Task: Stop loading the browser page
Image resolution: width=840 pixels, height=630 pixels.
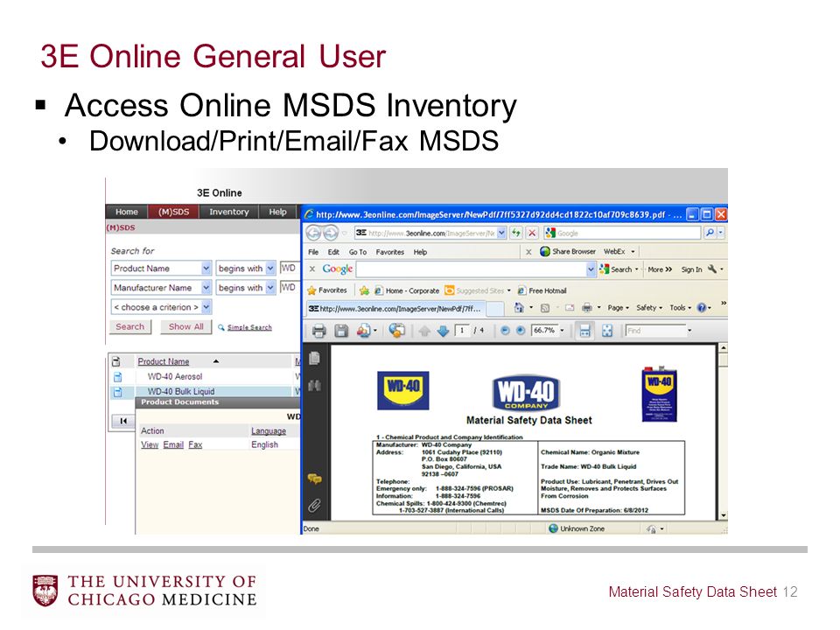Action: coord(531,233)
